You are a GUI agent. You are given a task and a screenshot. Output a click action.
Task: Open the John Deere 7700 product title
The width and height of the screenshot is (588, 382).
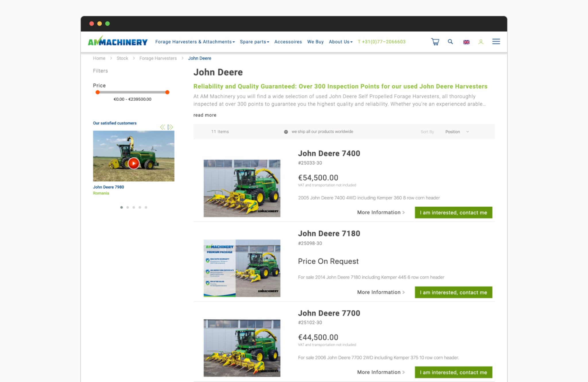click(x=329, y=313)
